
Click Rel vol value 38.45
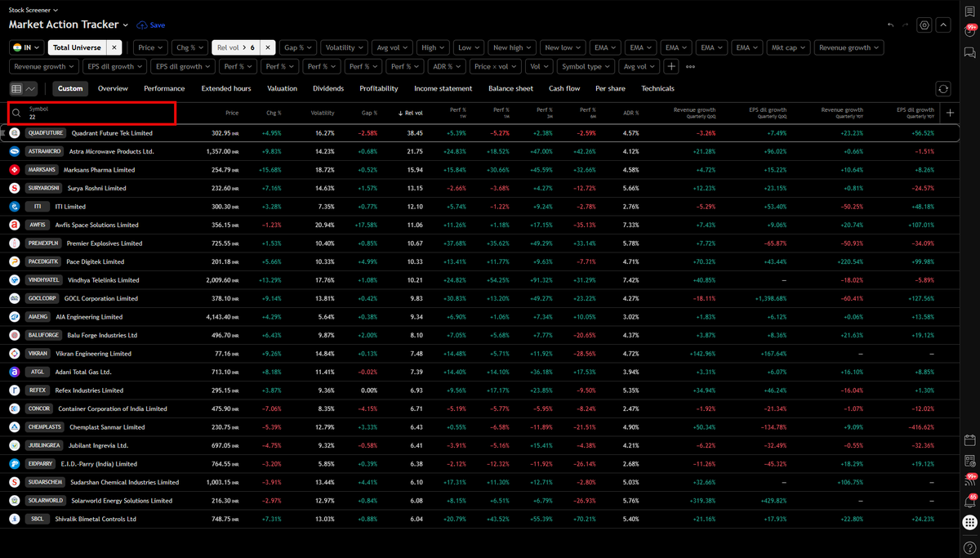click(x=415, y=132)
